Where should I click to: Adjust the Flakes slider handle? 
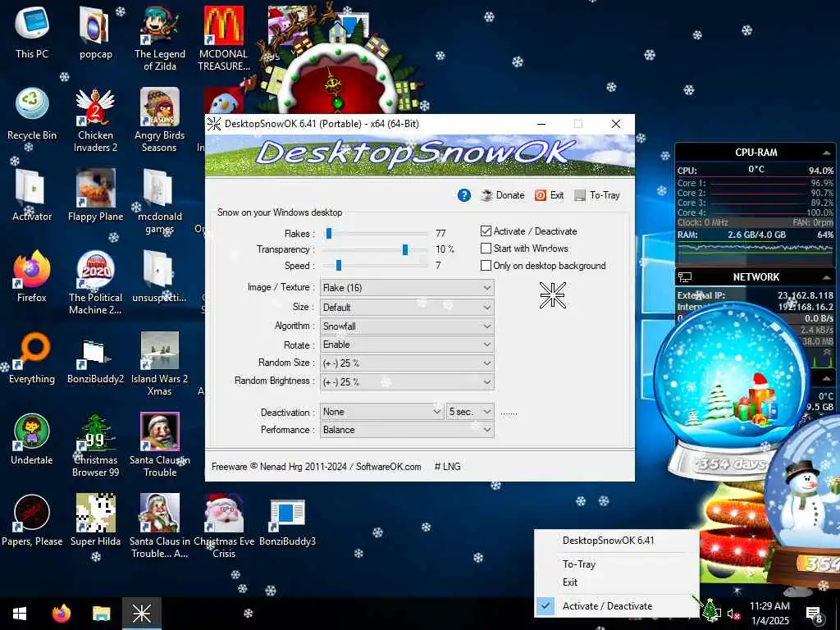tap(329, 234)
